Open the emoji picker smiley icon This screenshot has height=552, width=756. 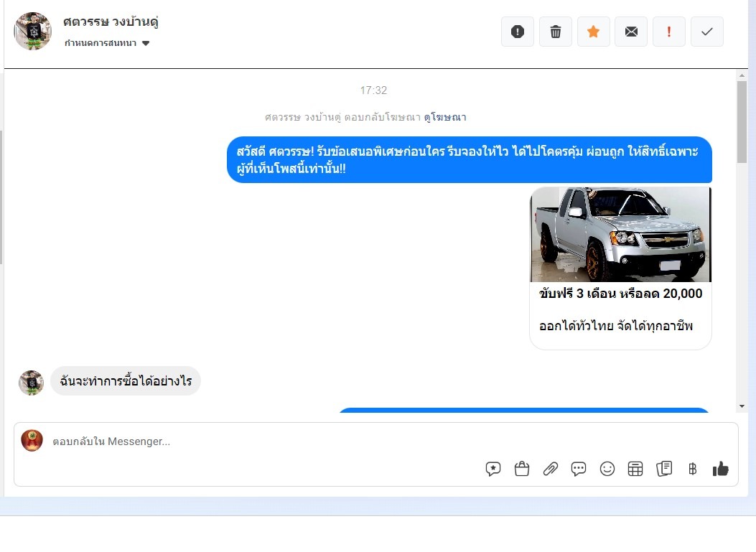(x=607, y=469)
